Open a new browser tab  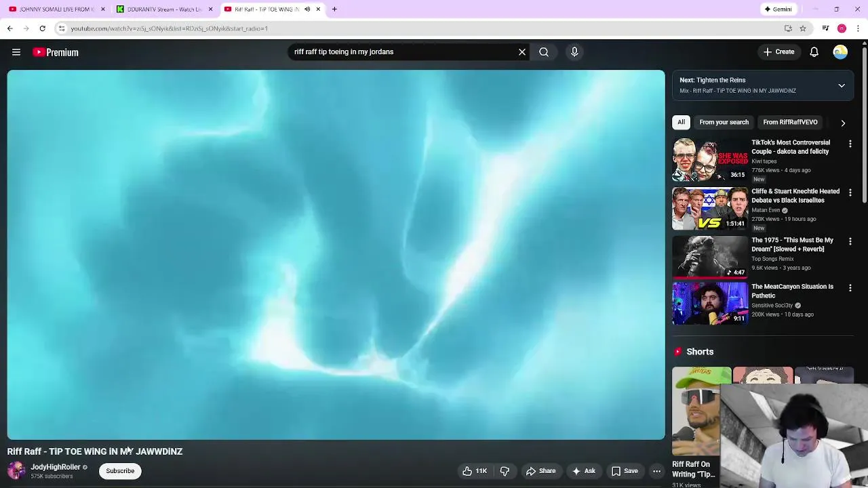[x=334, y=9]
